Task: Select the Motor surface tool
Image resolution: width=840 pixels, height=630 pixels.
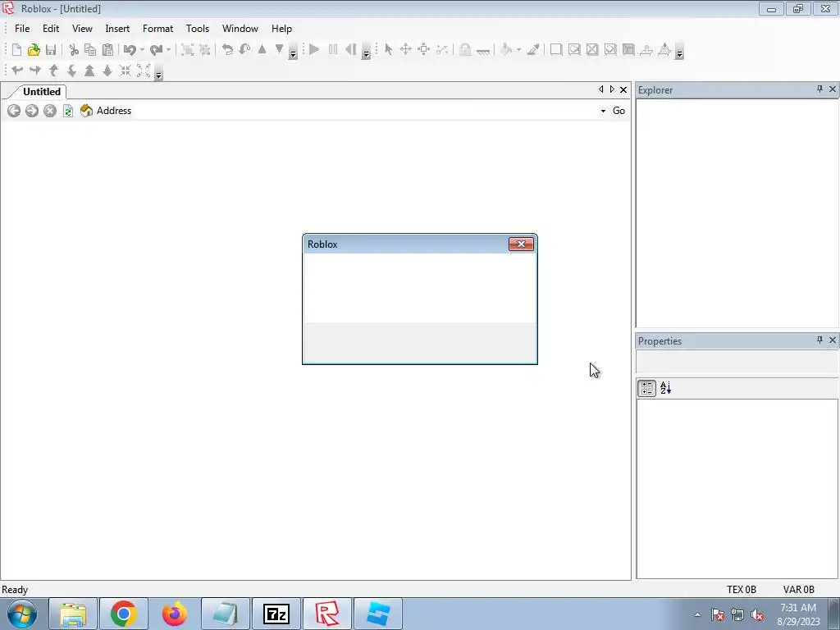Action: 664,50
